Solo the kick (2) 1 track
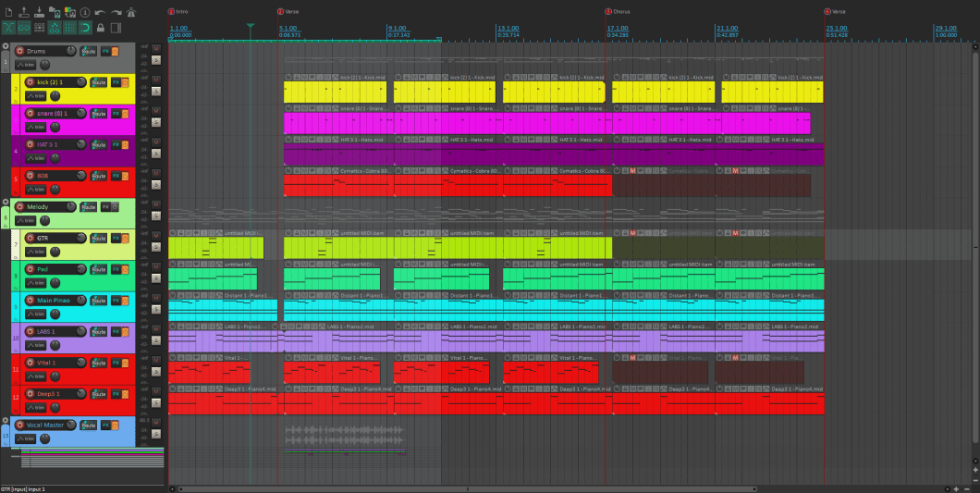 pyautogui.click(x=155, y=92)
